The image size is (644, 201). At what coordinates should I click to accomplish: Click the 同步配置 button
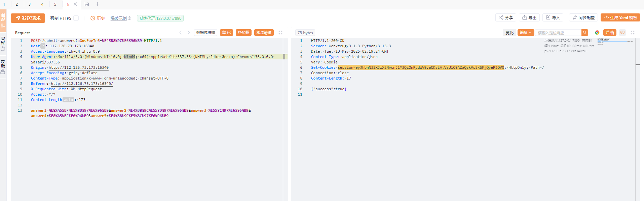click(x=583, y=17)
